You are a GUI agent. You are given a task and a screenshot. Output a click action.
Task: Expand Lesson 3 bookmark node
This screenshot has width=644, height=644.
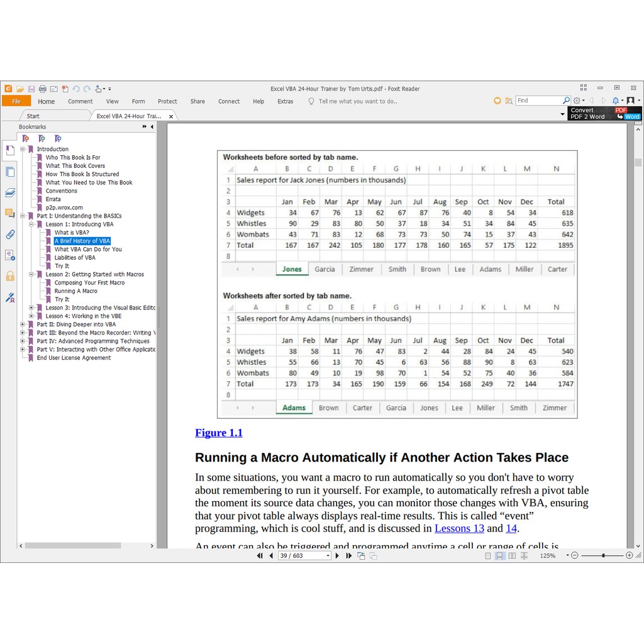click(31, 308)
